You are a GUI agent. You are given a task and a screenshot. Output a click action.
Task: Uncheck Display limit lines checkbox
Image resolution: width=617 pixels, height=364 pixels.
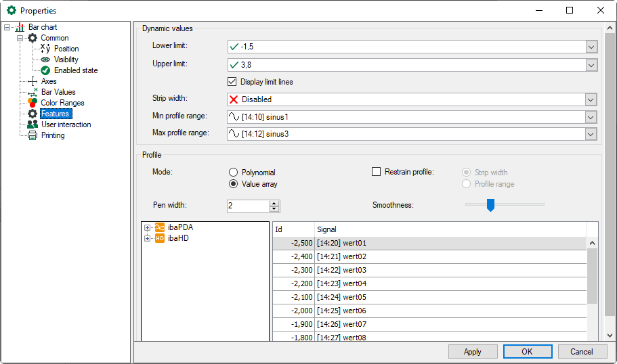point(233,82)
